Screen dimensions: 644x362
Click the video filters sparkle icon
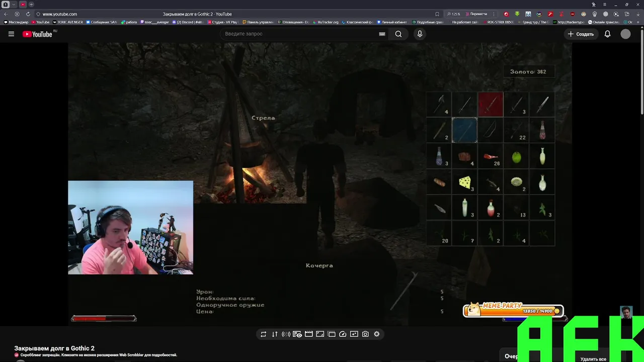click(x=354, y=334)
